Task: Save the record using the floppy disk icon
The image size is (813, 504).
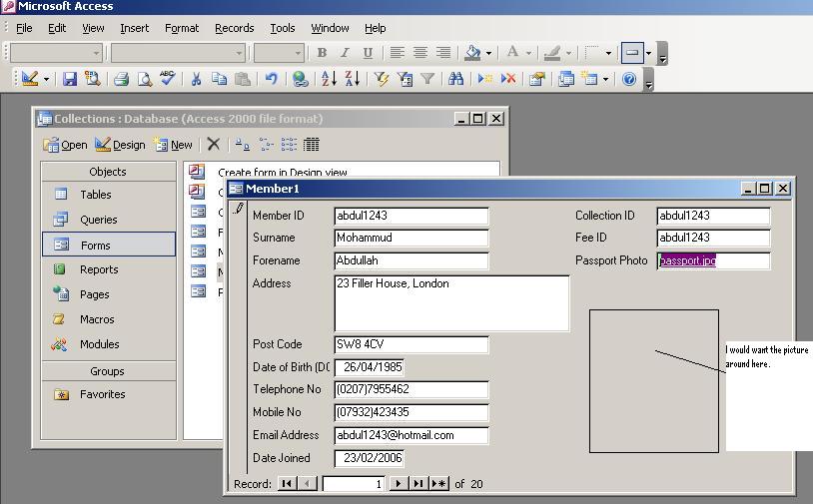Action: [x=70, y=79]
